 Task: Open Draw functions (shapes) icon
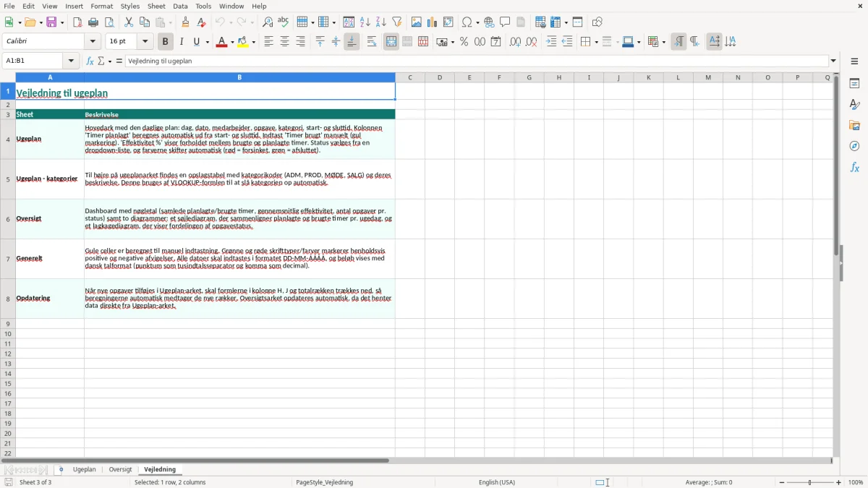pyautogui.click(x=597, y=22)
